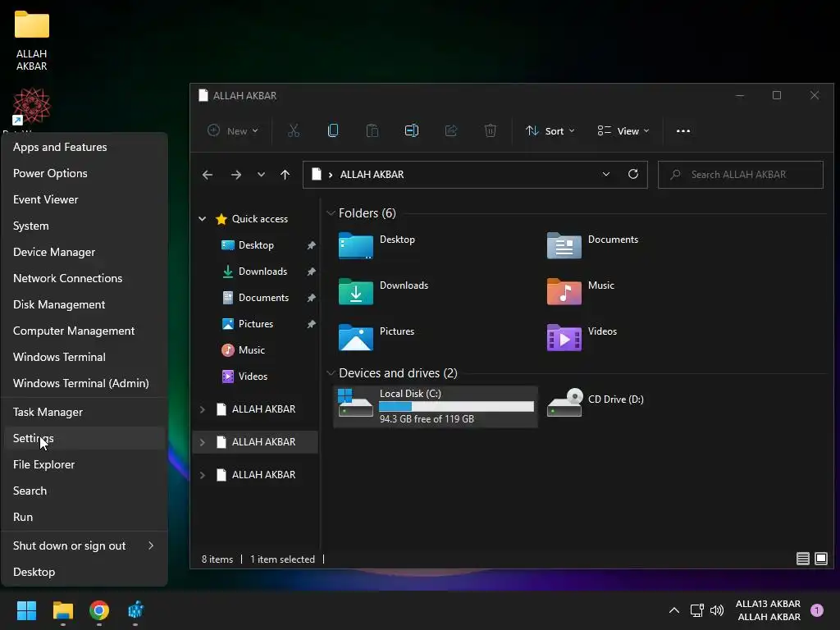This screenshot has height=630, width=840.
Task: Click Local Disk storage usage bar
Action: click(x=456, y=407)
